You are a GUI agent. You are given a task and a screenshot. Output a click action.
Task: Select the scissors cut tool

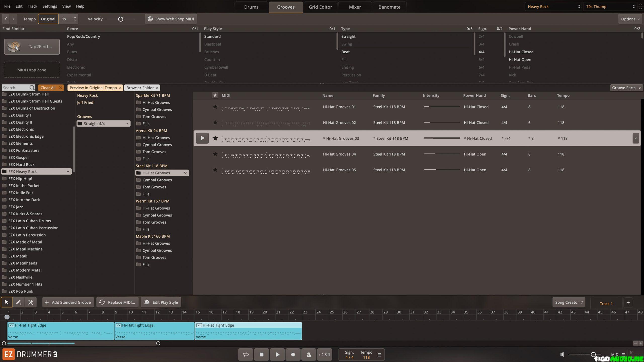(x=31, y=302)
